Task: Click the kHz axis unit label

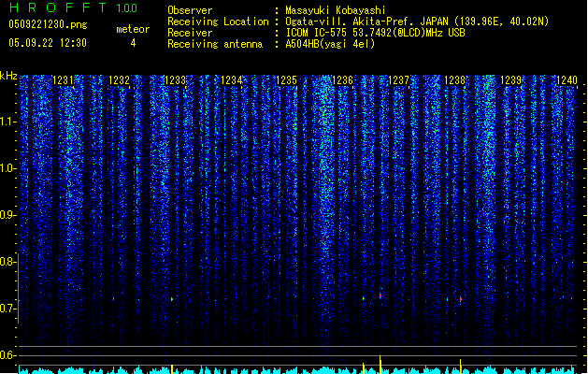Action: click(8, 76)
